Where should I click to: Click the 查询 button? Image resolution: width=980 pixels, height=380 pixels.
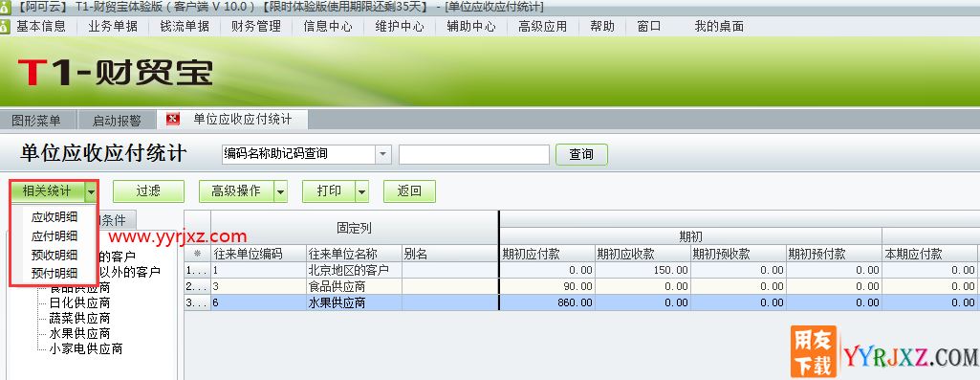click(581, 154)
